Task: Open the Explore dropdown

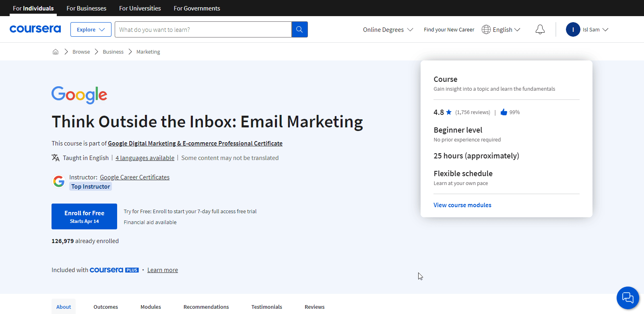Action: (91, 29)
